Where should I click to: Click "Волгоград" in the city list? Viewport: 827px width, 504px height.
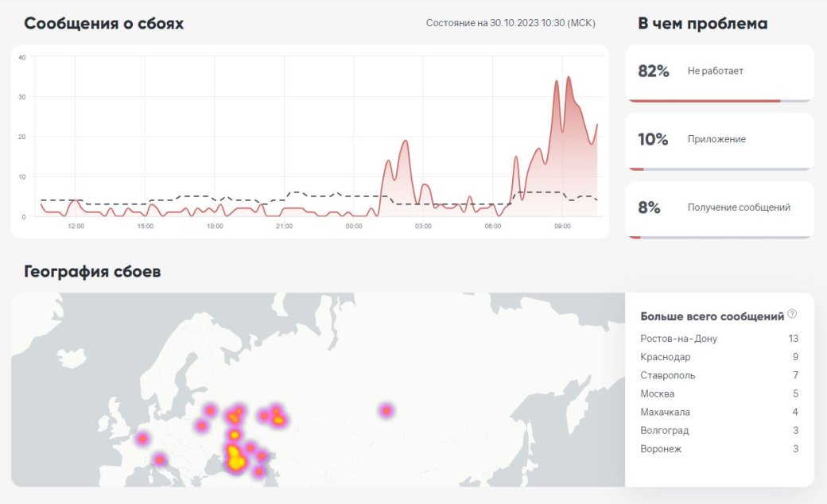pos(665,431)
